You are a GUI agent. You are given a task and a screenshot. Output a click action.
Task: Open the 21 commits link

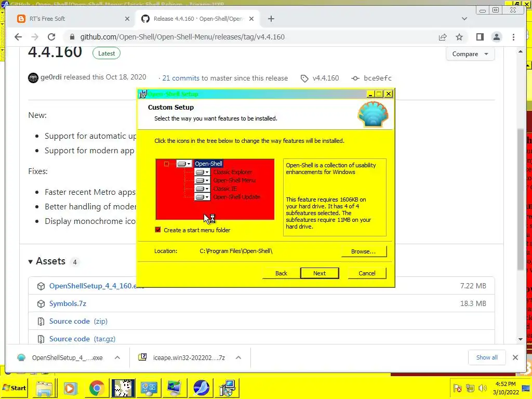point(181,78)
